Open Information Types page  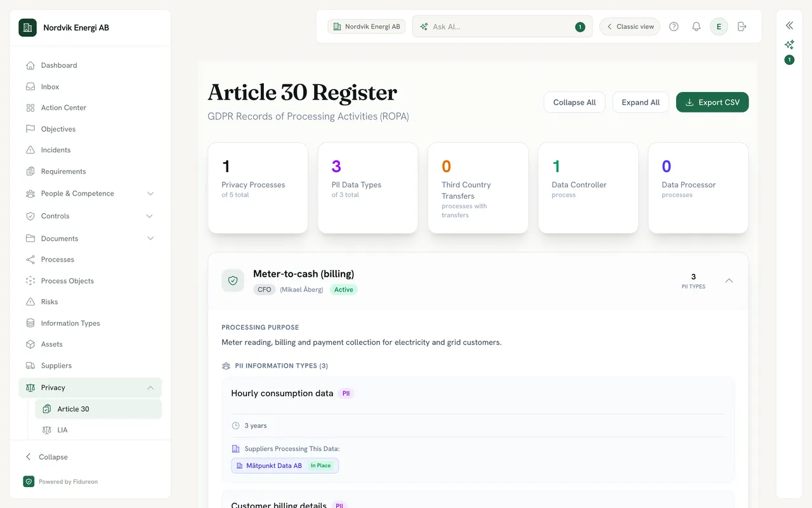click(x=90, y=323)
